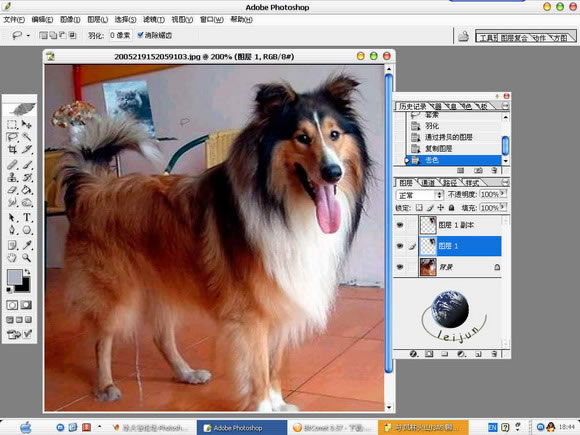The image size is (580, 435).
Task: Select the Rectangular Marquee tool
Action: pos(12,125)
